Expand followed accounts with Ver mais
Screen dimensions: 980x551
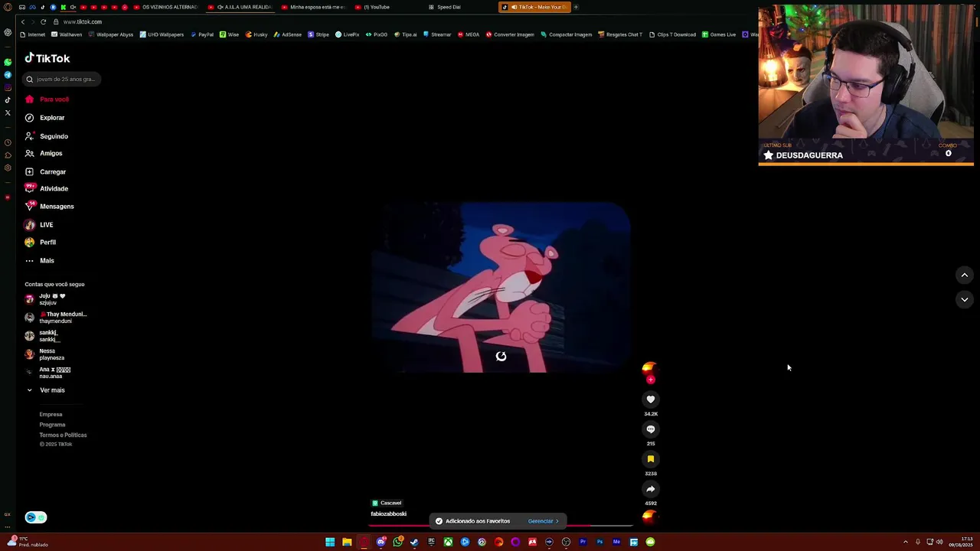point(46,390)
